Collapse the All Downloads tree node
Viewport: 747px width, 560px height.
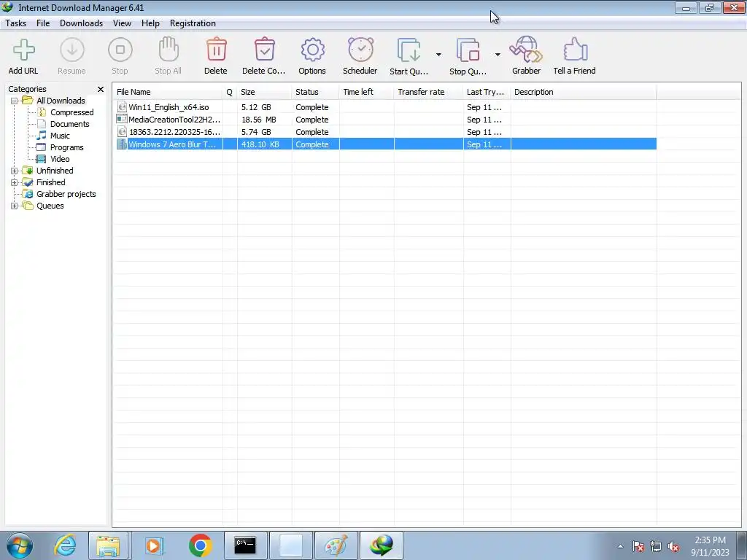(15, 101)
